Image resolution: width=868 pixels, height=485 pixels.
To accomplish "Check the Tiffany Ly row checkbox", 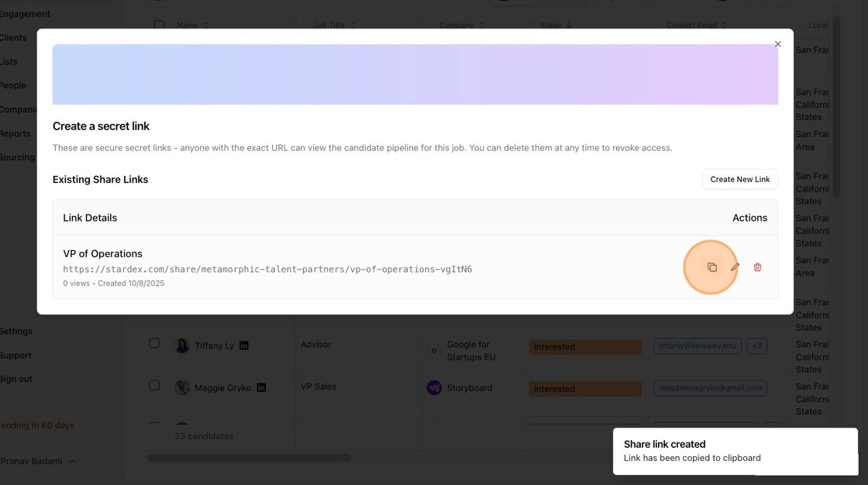I will coord(154,343).
